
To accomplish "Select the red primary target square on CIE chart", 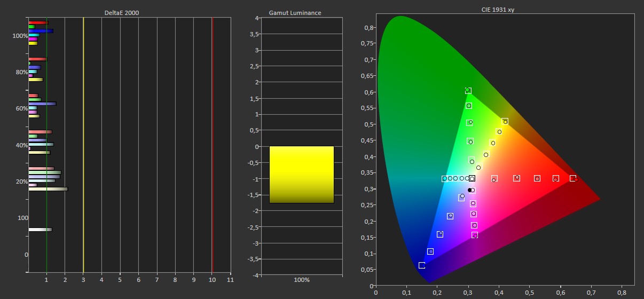I will tap(572, 178).
